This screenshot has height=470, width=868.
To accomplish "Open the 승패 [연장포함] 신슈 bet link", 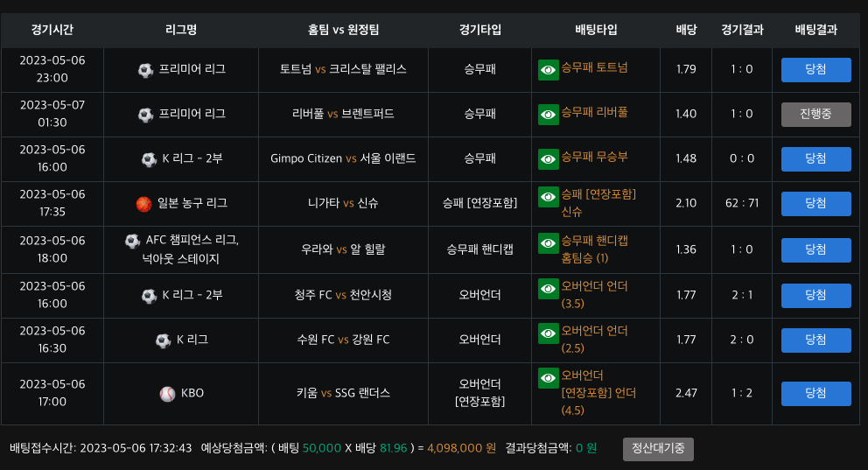I will click(x=598, y=203).
